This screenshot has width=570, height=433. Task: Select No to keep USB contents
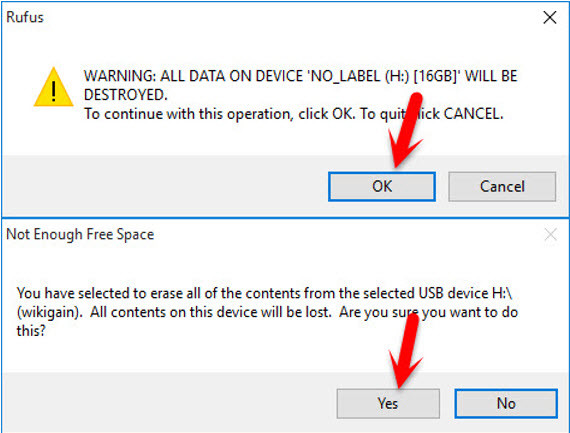[506, 404]
